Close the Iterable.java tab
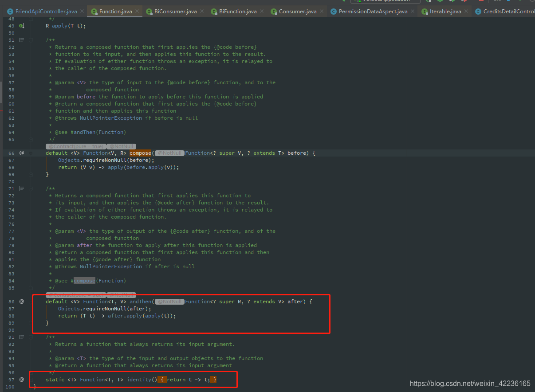Screen dimensions: 535x392 (467, 12)
